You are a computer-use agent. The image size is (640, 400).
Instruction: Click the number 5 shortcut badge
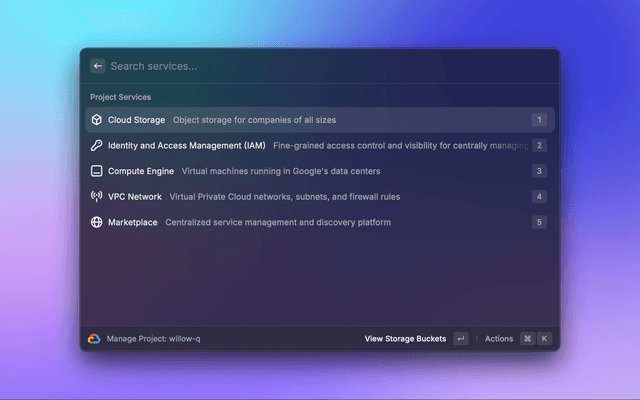539,222
